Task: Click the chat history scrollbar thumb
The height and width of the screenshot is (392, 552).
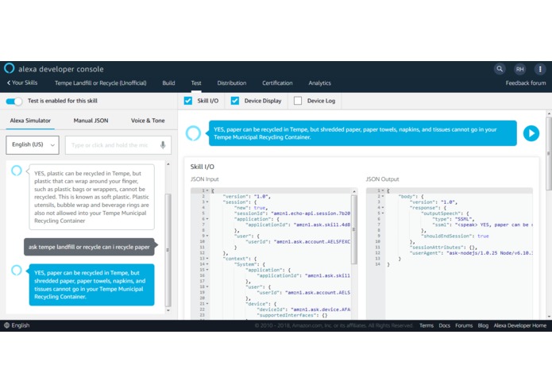Action: [x=168, y=250]
